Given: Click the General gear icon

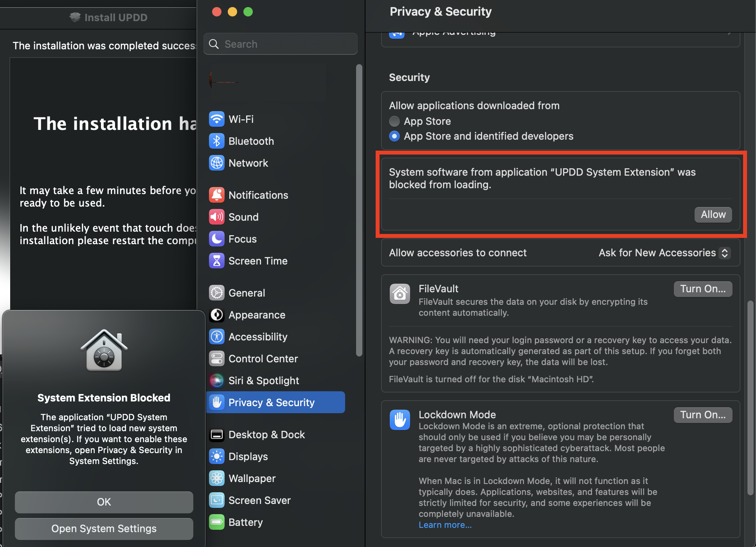Looking at the screenshot, I should (216, 293).
